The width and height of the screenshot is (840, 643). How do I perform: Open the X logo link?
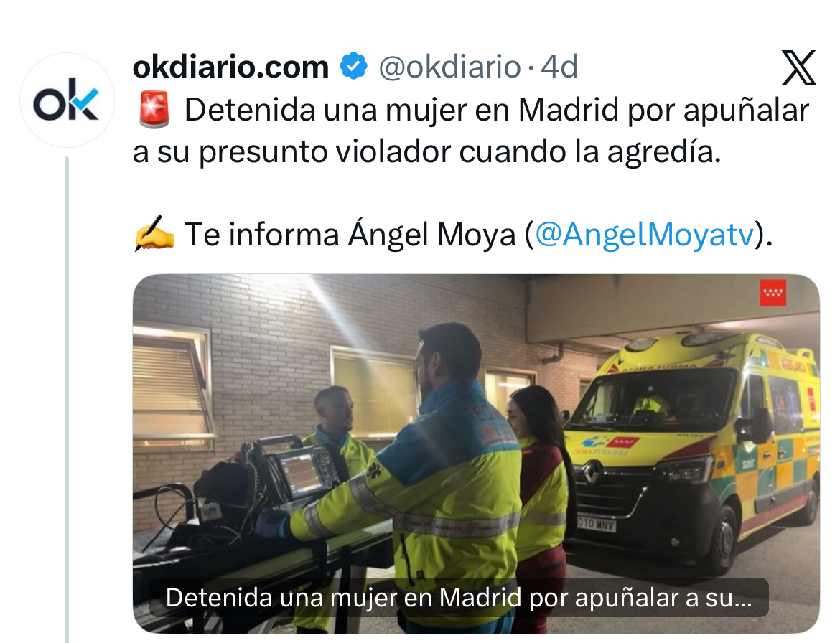pyautogui.click(x=799, y=67)
